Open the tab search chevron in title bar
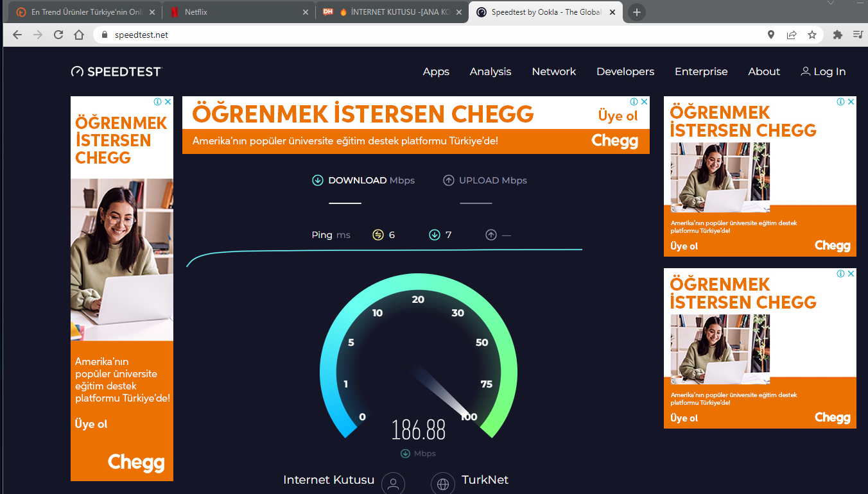Screen dimensions: 868x494 pyautogui.click(x=831, y=3)
